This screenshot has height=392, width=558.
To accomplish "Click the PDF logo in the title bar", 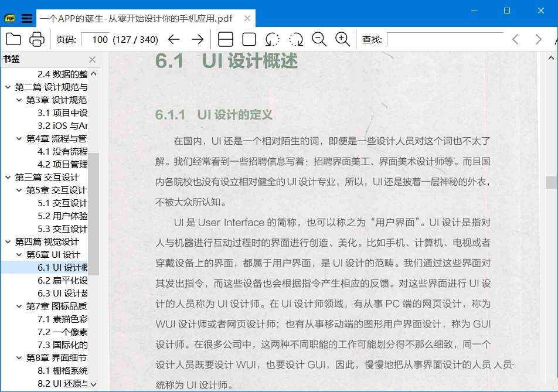I will point(9,18).
